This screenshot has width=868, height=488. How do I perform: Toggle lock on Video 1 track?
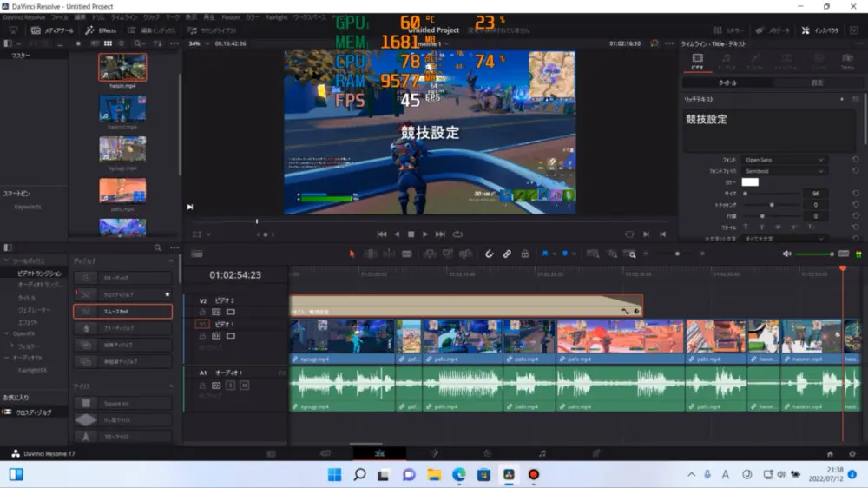point(202,336)
